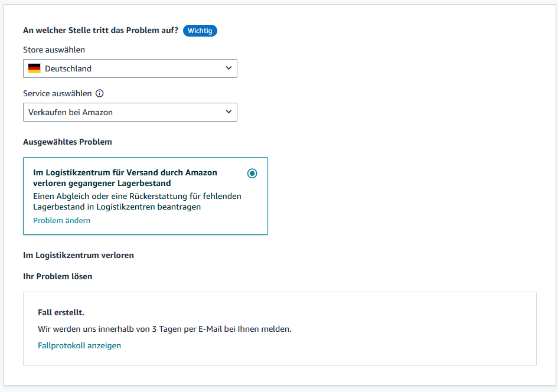This screenshot has width=558, height=392.
Task: Click the An welcher Stelle tritt heading
Action: [101, 30]
